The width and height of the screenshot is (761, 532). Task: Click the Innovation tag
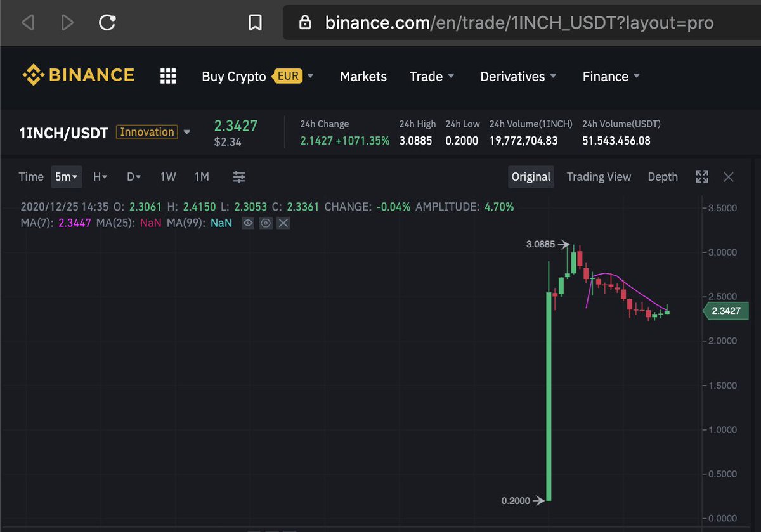point(147,132)
